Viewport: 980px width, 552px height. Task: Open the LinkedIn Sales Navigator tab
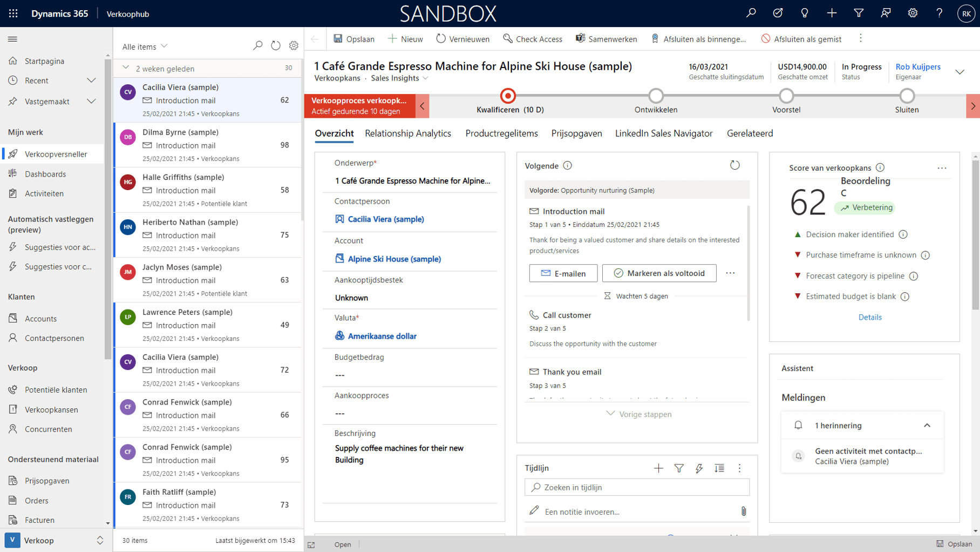coord(664,133)
